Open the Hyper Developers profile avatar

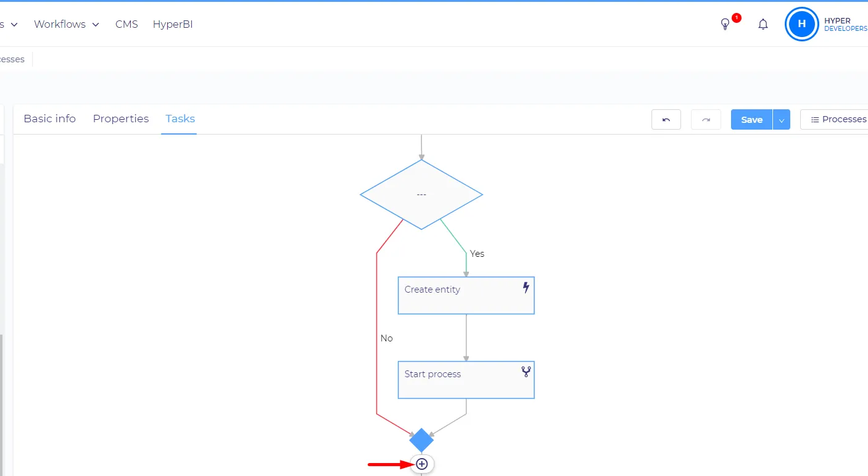[801, 24]
